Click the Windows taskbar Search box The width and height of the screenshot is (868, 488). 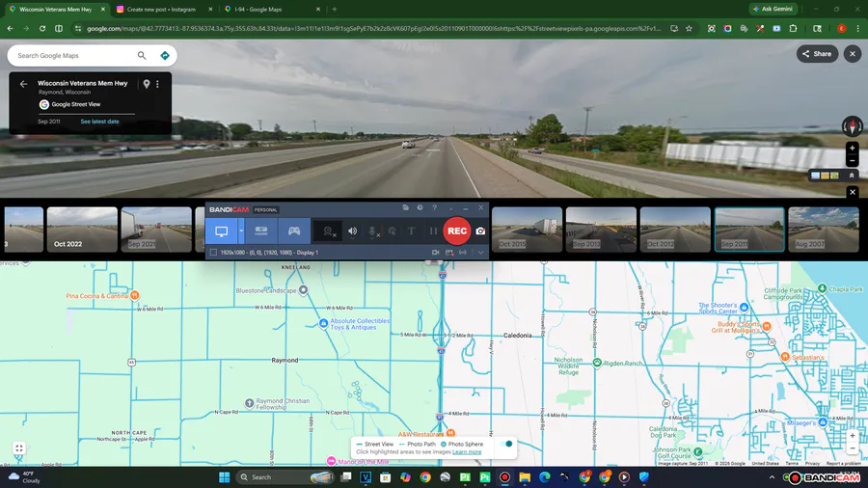[285, 477]
